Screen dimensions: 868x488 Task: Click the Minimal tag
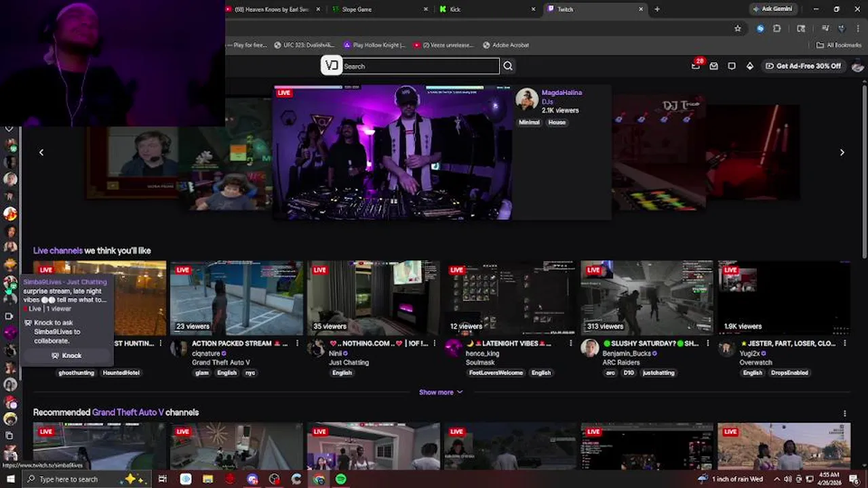click(529, 123)
